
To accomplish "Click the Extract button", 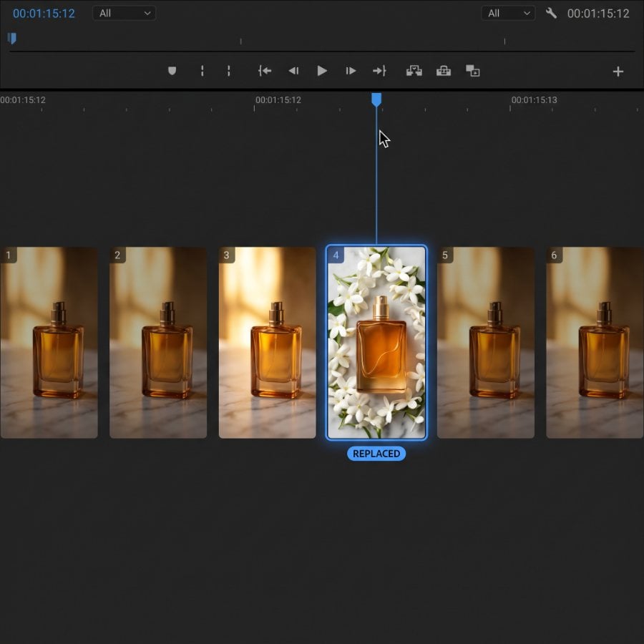I will [444, 71].
